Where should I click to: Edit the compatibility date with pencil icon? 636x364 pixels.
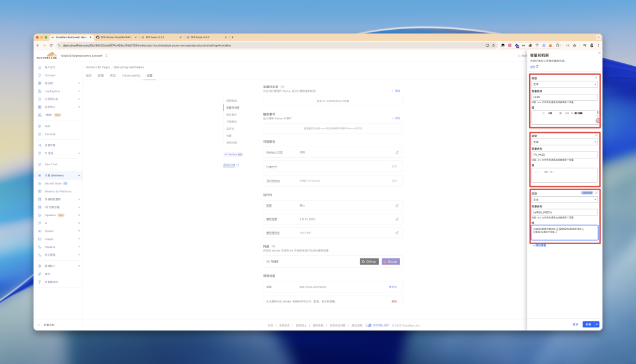point(397,219)
